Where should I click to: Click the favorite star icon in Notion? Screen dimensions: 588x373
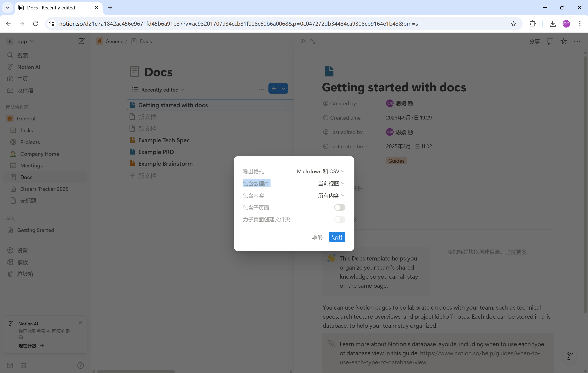tap(563, 41)
